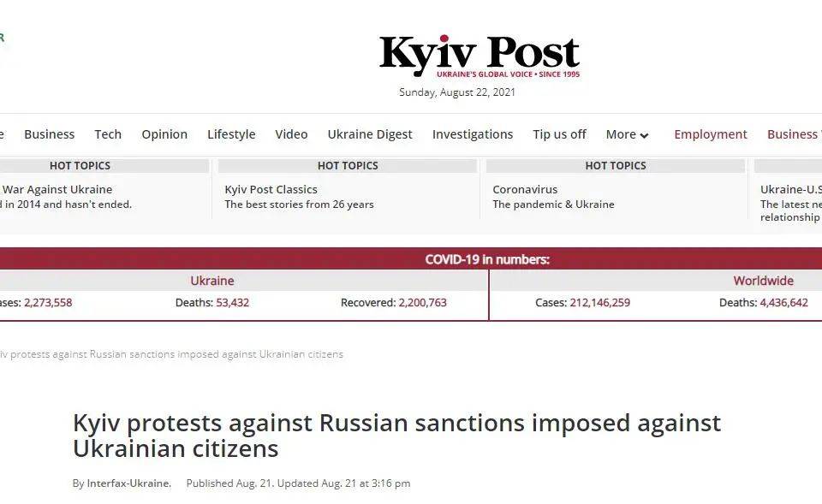Open War Against Ukraine hot topic
822x504 pixels.
(x=57, y=189)
